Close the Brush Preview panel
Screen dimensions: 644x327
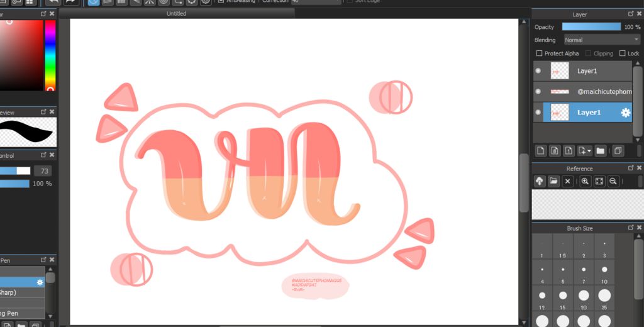(x=52, y=112)
